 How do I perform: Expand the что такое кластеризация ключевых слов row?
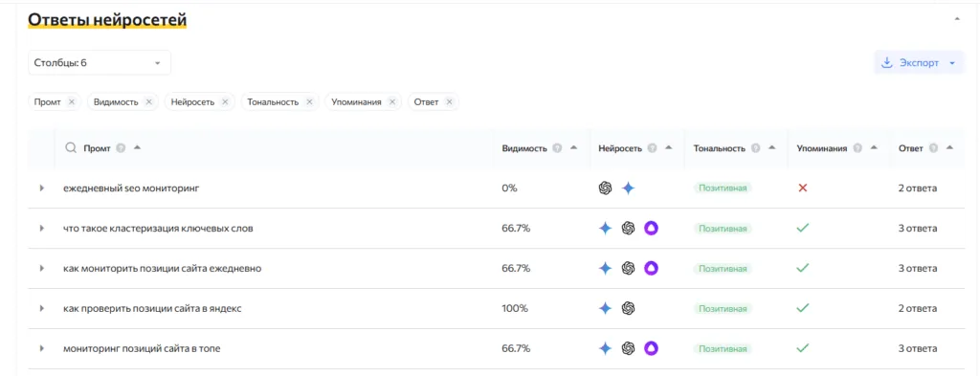pyautogui.click(x=42, y=229)
